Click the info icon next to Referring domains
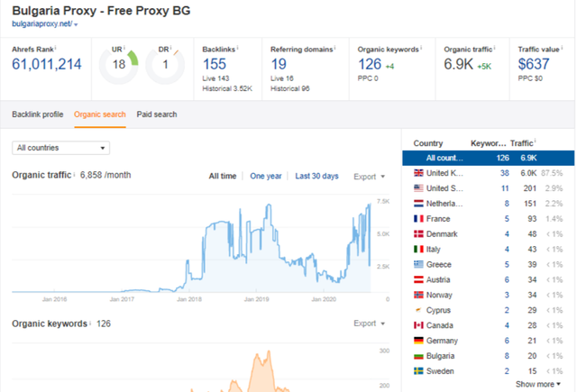Image resolution: width=577 pixels, height=392 pixels. pyautogui.click(x=334, y=48)
